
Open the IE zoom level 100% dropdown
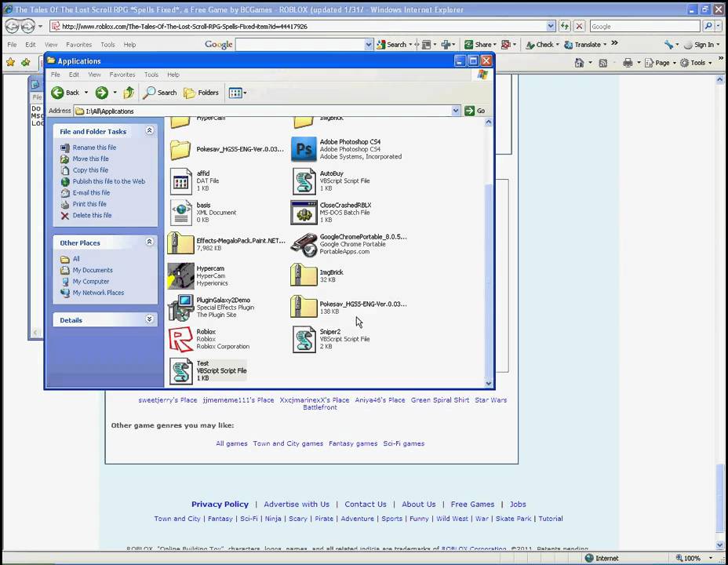click(711, 558)
